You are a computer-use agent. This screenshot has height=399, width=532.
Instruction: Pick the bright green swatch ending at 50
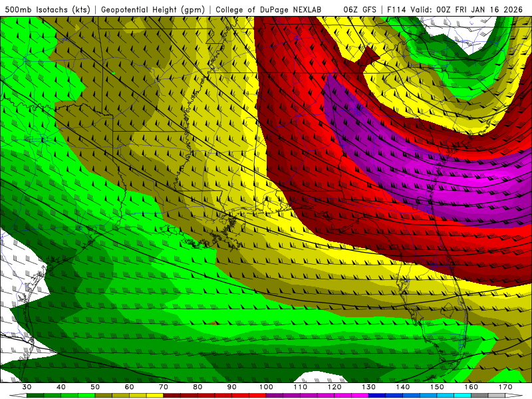86,396
